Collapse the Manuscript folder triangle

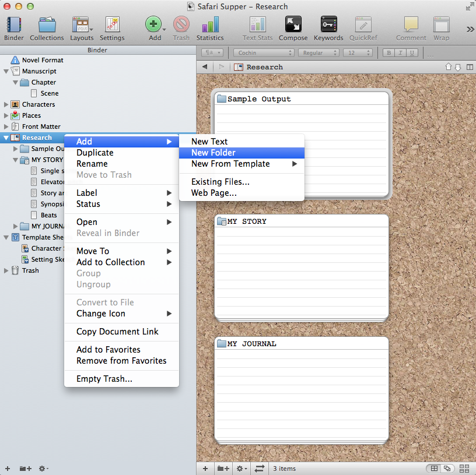(x=6, y=72)
